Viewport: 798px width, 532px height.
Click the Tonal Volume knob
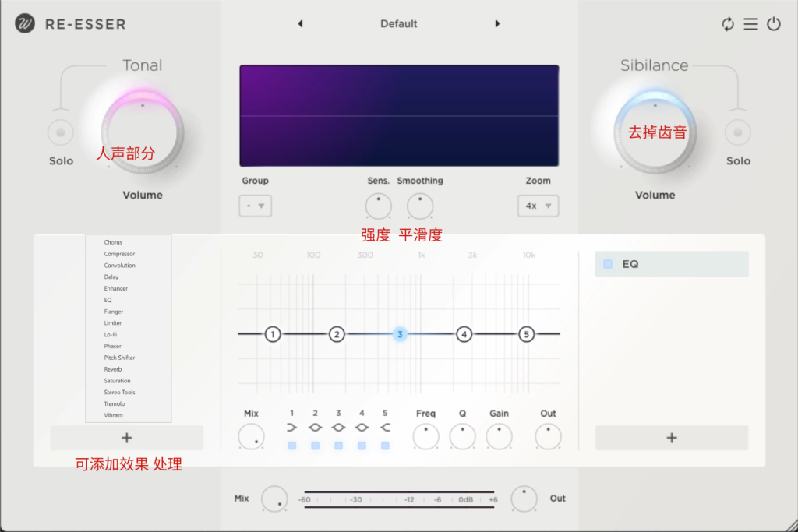click(x=143, y=132)
